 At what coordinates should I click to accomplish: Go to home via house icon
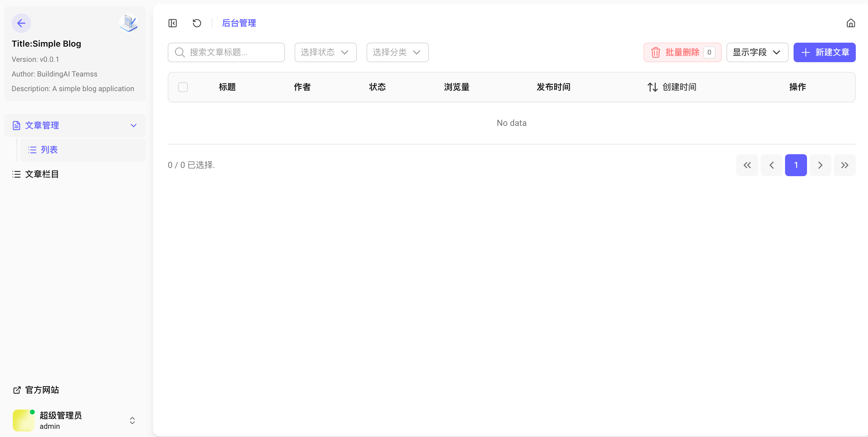click(x=851, y=23)
